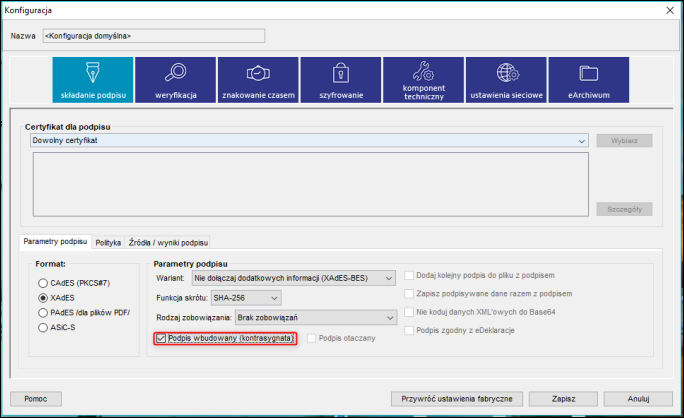
Task: Toggle the Podpis otaczany checkbox
Action: pos(311,339)
